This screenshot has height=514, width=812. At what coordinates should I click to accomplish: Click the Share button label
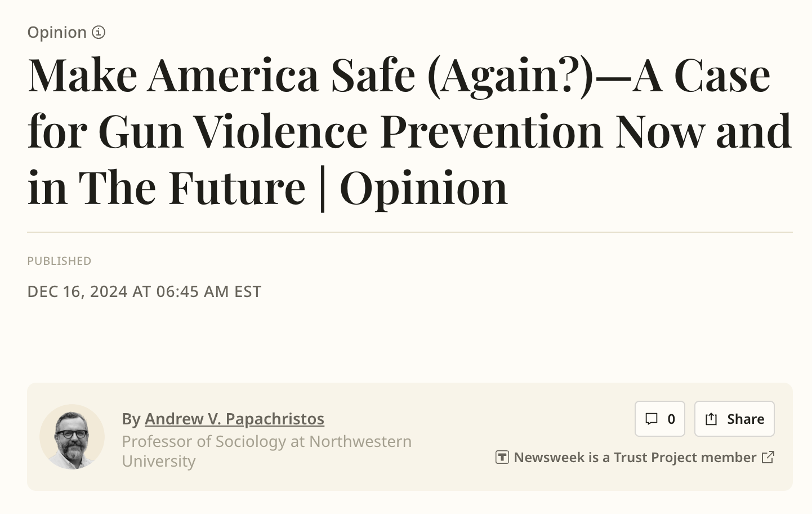(746, 419)
